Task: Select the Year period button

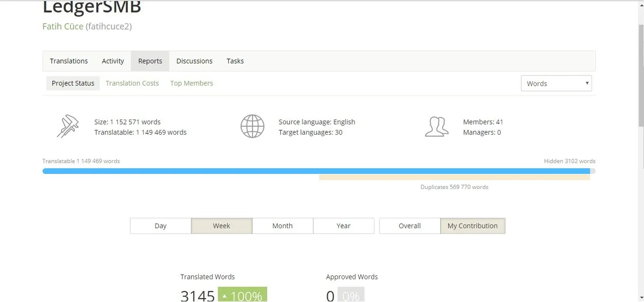Action: point(344,226)
